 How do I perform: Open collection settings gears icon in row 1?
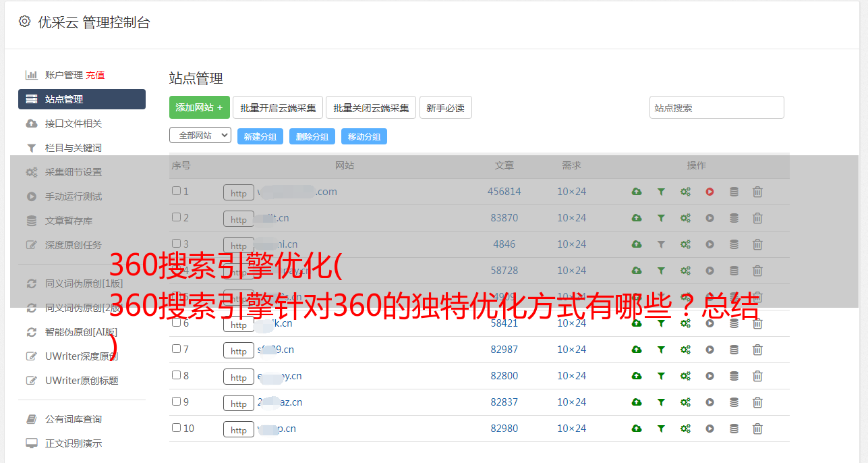pyautogui.click(x=685, y=192)
